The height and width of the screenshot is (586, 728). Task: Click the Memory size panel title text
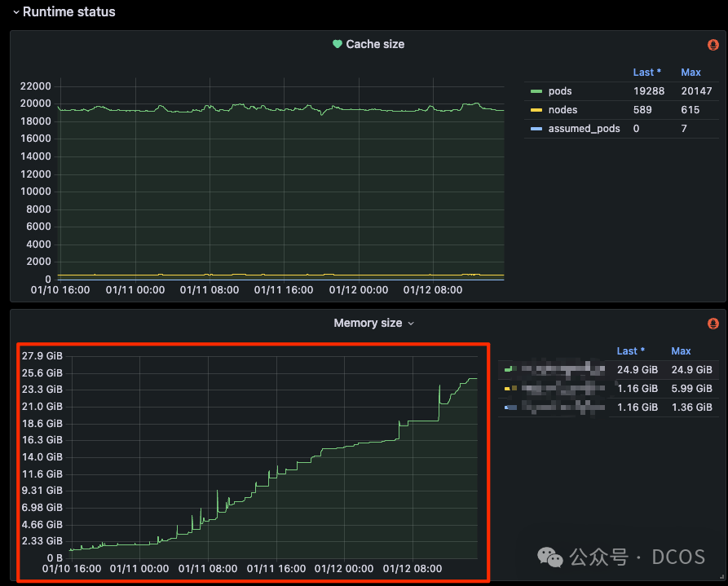[368, 323]
